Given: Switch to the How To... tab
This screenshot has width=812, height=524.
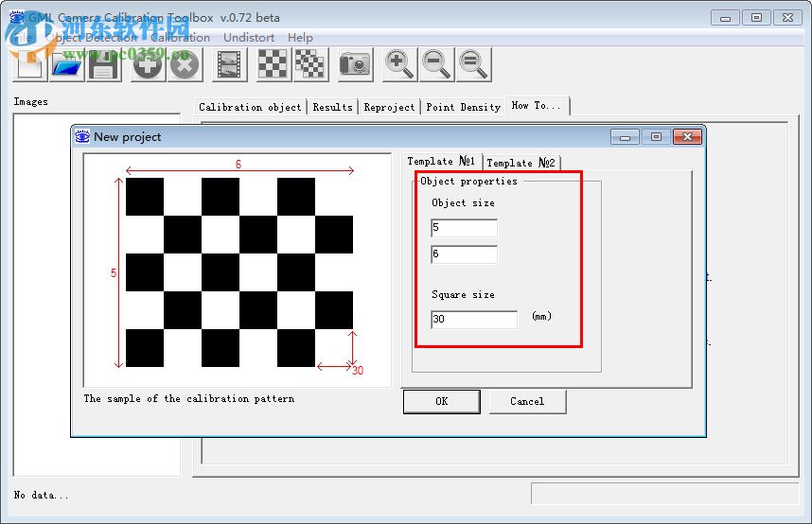Looking at the screenshot, I should coord(537,106).
